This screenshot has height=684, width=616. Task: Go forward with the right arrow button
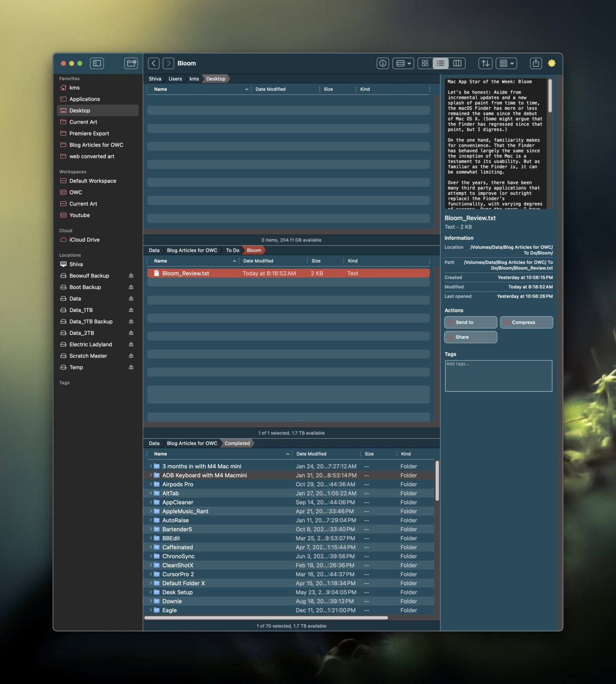(x=168, y=63)
